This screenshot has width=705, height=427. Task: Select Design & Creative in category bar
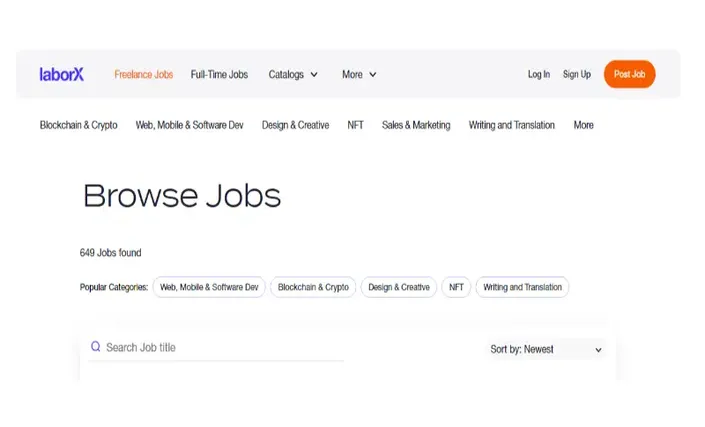[x=295, y=125]
